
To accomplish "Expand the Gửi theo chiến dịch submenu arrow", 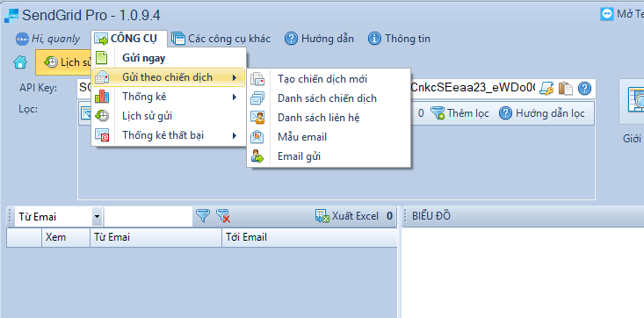I will (x=235, y=77).
